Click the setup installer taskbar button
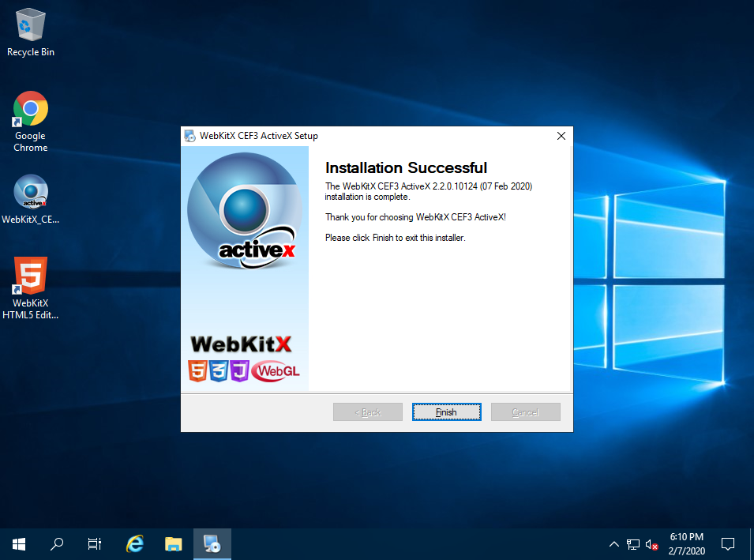 (x=212, y=544)
